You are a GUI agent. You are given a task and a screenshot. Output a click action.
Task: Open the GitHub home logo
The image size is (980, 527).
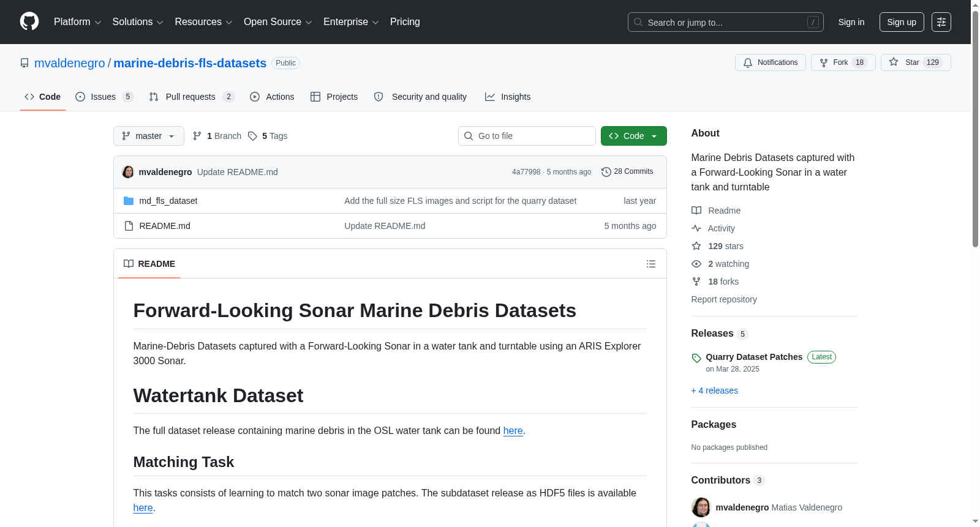coord(29,21)
